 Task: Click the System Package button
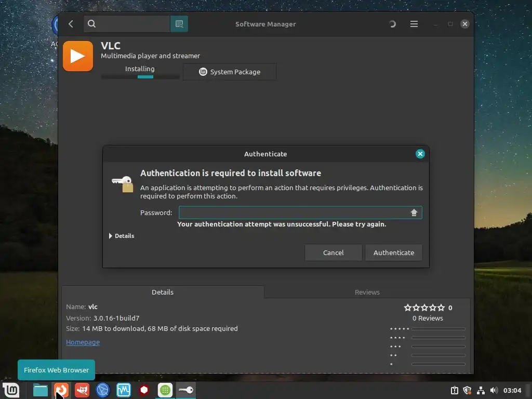pos(229,72)
